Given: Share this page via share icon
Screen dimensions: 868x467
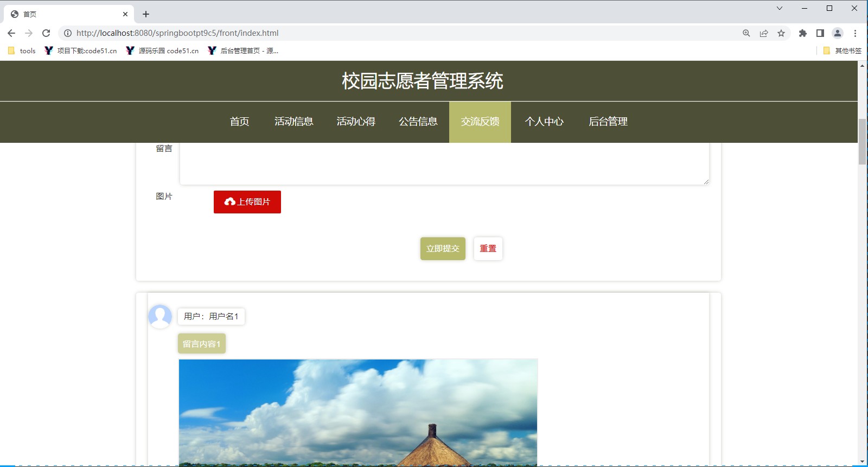Looking at the screenshot, I should coord(764,33).
